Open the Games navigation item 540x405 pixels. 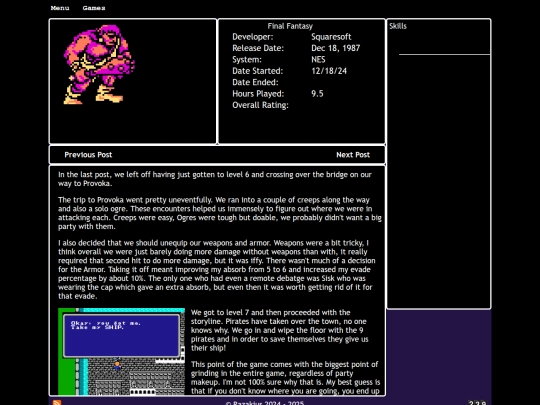click(x=94, y=8)
